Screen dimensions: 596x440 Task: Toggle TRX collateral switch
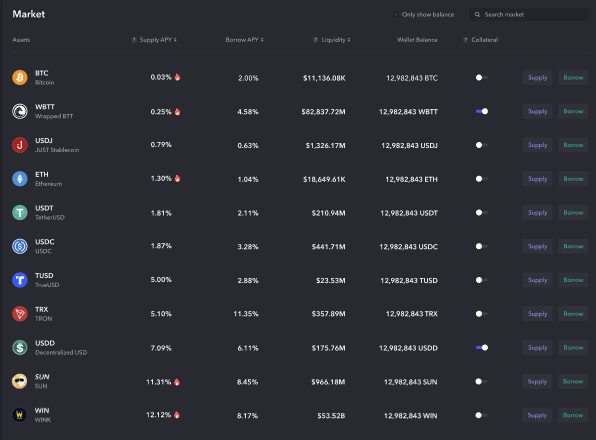click(x=482, y=314)
